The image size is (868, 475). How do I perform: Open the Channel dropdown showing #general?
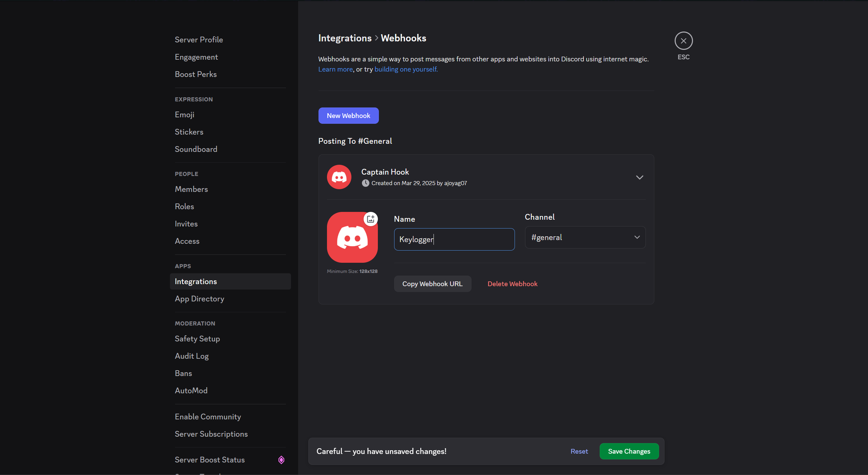584,237
